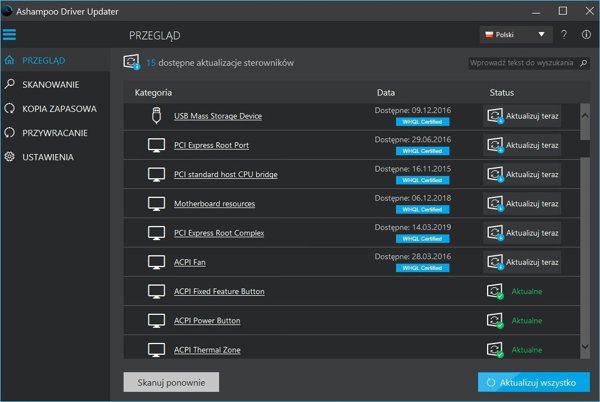Screen dimensions: 600x402
Task: Click Aktualizuj teraz for PCI Express Root Complex
Action: [522, 233]
